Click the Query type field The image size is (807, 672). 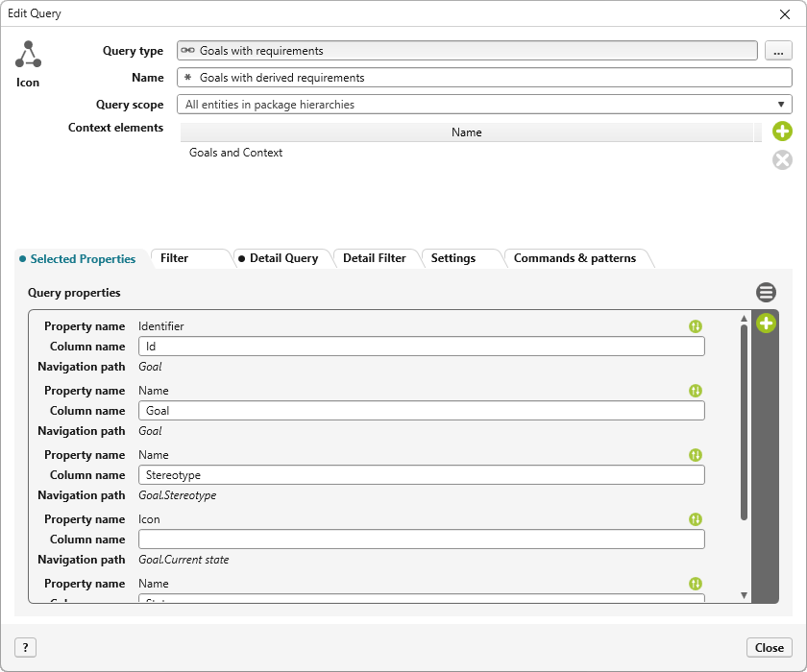(x=467, y=50)
